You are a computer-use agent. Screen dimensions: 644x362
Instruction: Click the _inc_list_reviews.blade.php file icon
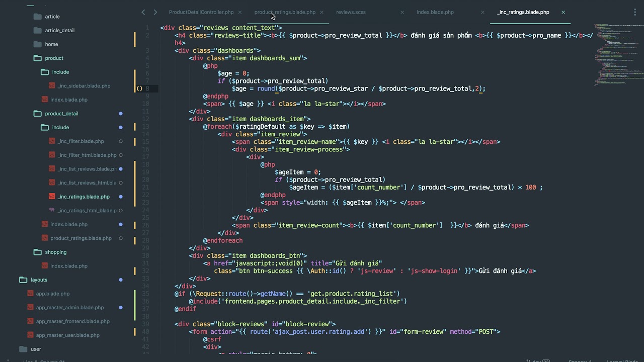point(52,169)
